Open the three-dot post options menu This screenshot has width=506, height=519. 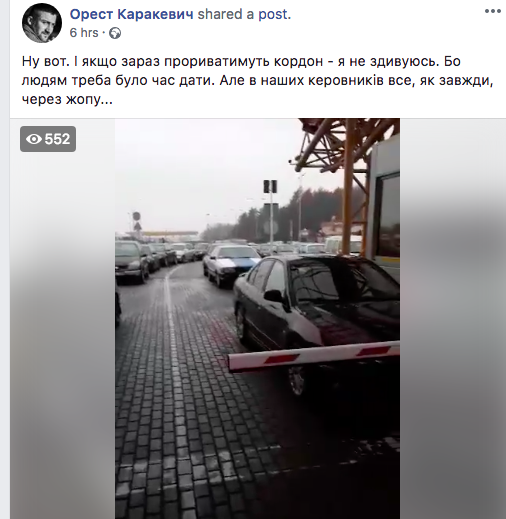click(493, 11)
